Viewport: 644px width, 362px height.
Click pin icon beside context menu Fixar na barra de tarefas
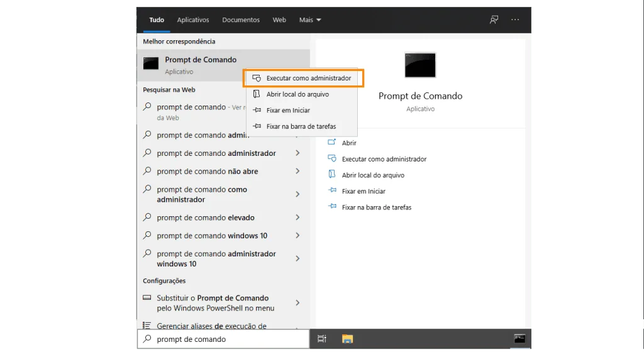coord(257,126)
